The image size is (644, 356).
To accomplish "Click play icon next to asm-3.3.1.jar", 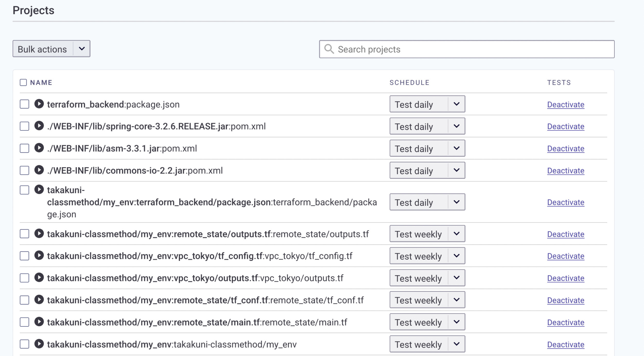I will (39, 148).
